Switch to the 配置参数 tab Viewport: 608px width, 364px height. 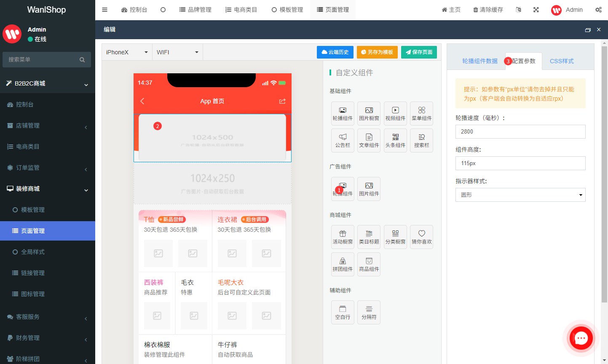(524, 61)
